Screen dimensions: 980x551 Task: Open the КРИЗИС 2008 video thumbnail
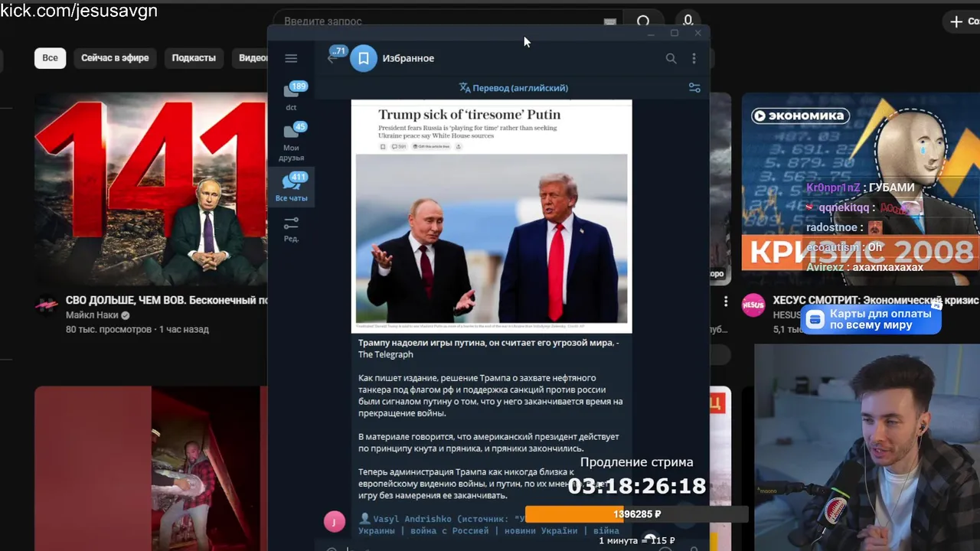pyautogui.click(x=861, y=190)
